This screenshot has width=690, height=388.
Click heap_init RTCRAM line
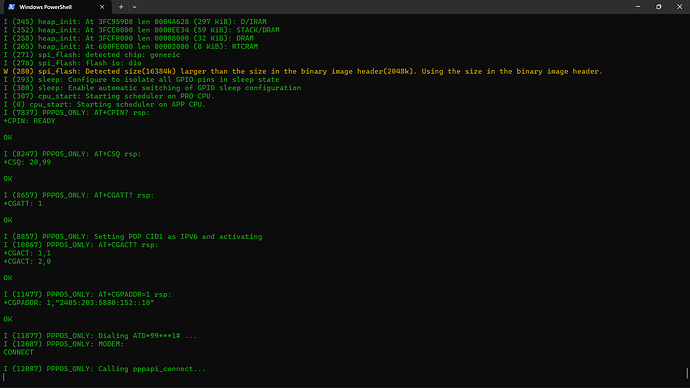[131, 46]
